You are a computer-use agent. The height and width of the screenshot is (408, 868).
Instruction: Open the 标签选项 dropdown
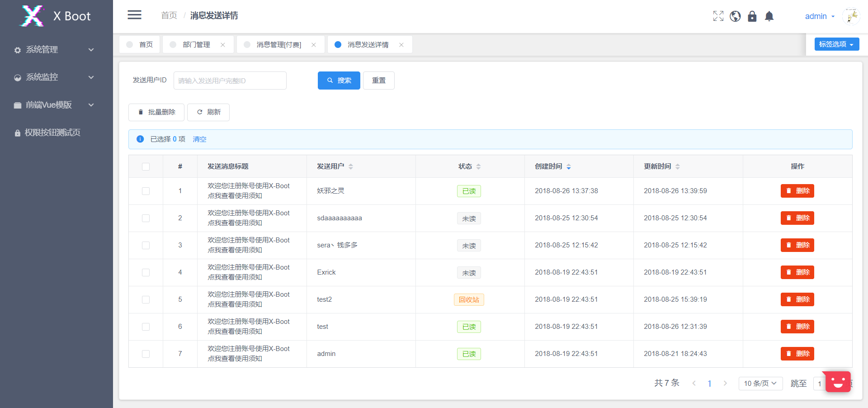click(x=837, y=44)
